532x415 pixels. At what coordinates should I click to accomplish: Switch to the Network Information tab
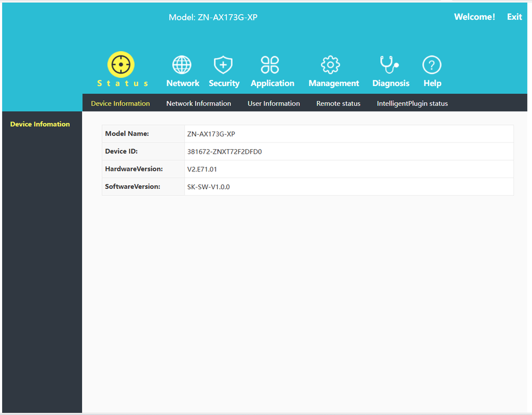[198, 103]
